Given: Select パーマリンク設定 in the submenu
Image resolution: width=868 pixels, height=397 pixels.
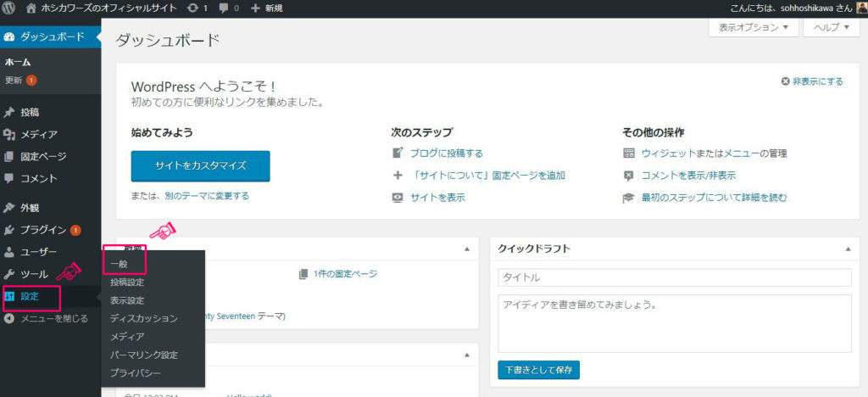Looking at the screenshot, I should coord(144,355).
